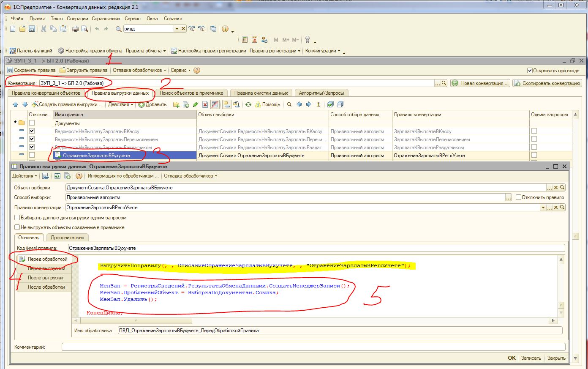Screen dimensions: 588x369
Task: Open 'Конфигурации' dropdown menu
Action: point(323,51)
